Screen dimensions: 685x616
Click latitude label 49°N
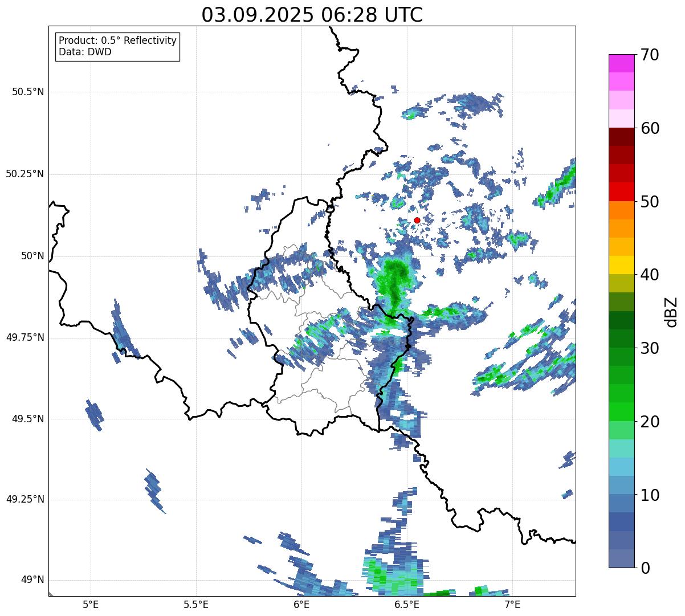tap(32, 580)
